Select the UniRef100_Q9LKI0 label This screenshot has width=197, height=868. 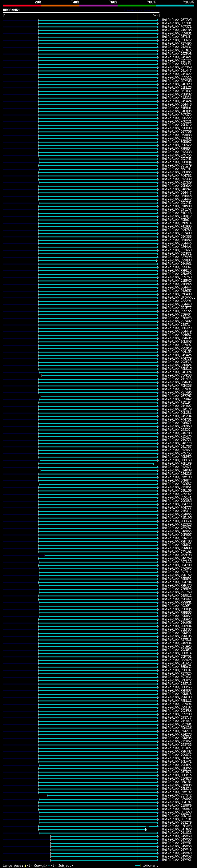[177, 125]
